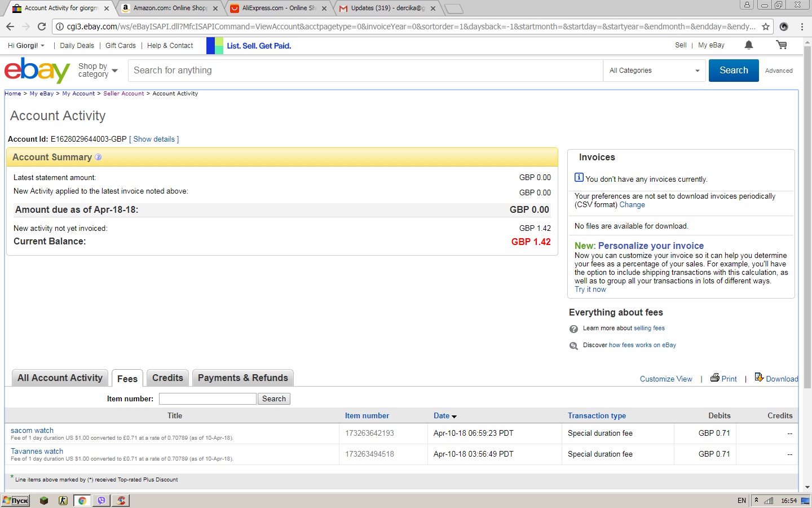Sort by the Transaction type column header
This screenshot has width=812, height=508.
pos(597,416)
